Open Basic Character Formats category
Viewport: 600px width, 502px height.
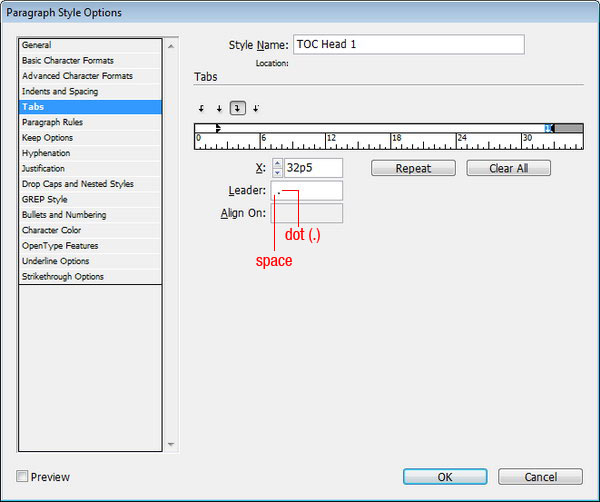[90, 60]
